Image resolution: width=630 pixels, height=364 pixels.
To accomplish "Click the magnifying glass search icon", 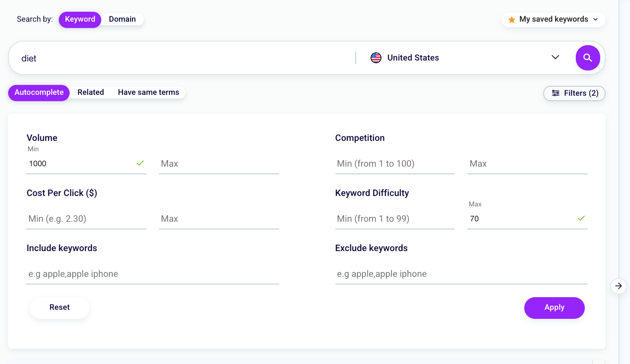I will coord(588,58).
